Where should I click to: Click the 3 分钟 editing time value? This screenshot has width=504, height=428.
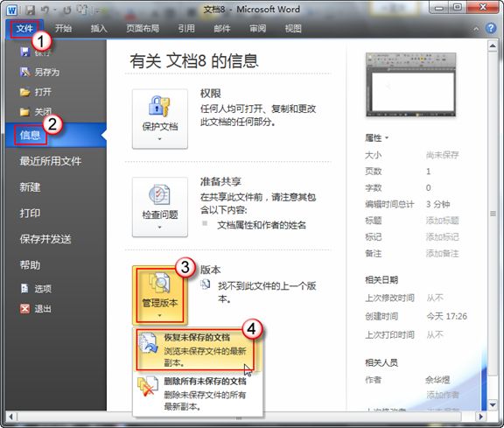(x=437, y=204)
